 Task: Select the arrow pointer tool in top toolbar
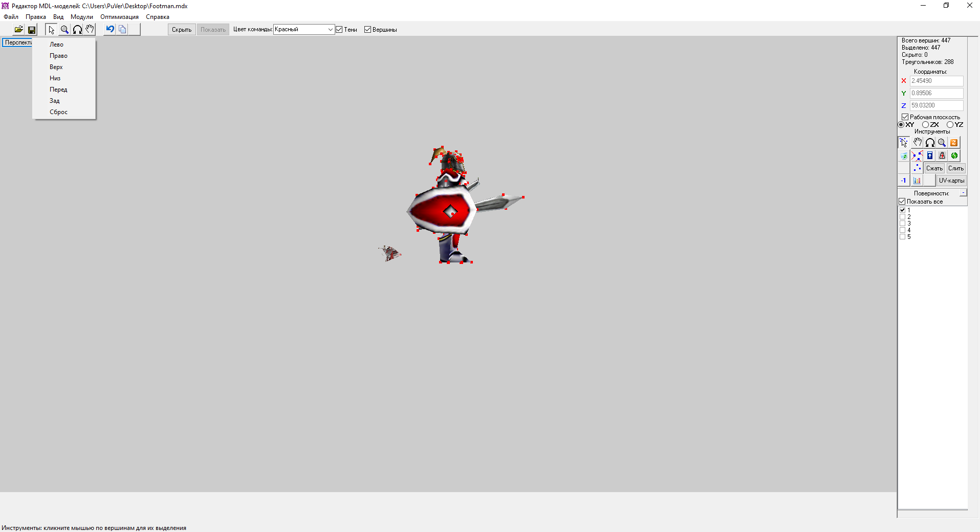tap(51, 30)
